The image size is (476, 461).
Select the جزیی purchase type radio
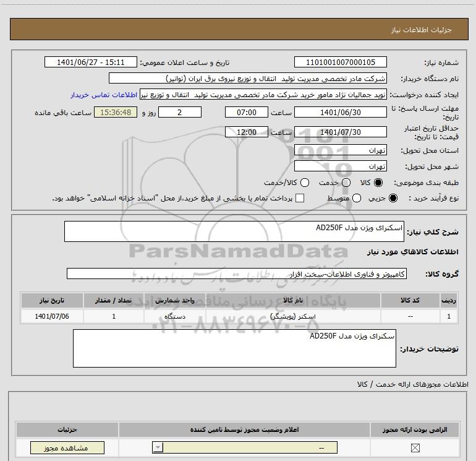pos(393,198)
